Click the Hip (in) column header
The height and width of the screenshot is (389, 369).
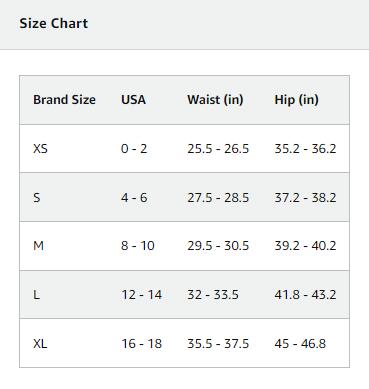[x=296, y=100]
